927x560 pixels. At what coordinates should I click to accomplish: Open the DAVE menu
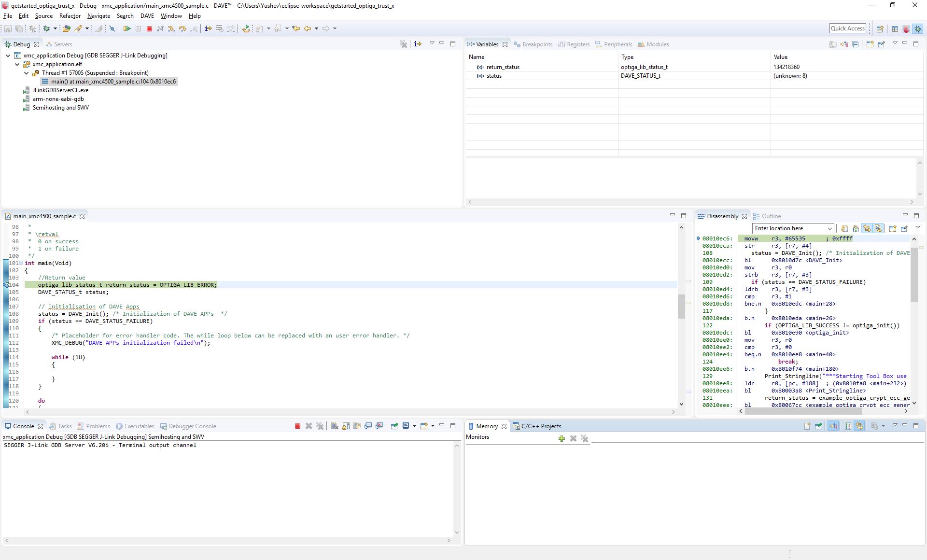coord(147,16)
